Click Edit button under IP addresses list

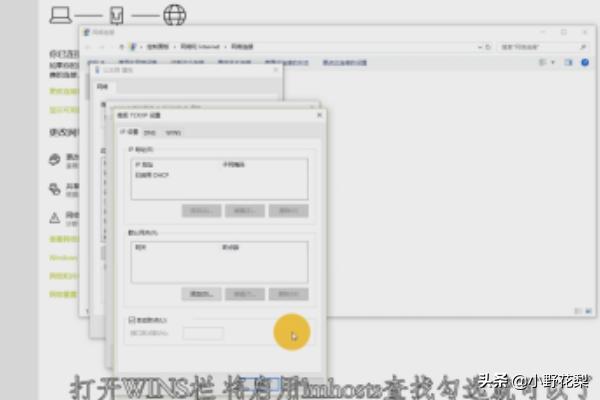click(x=245, y=211)
